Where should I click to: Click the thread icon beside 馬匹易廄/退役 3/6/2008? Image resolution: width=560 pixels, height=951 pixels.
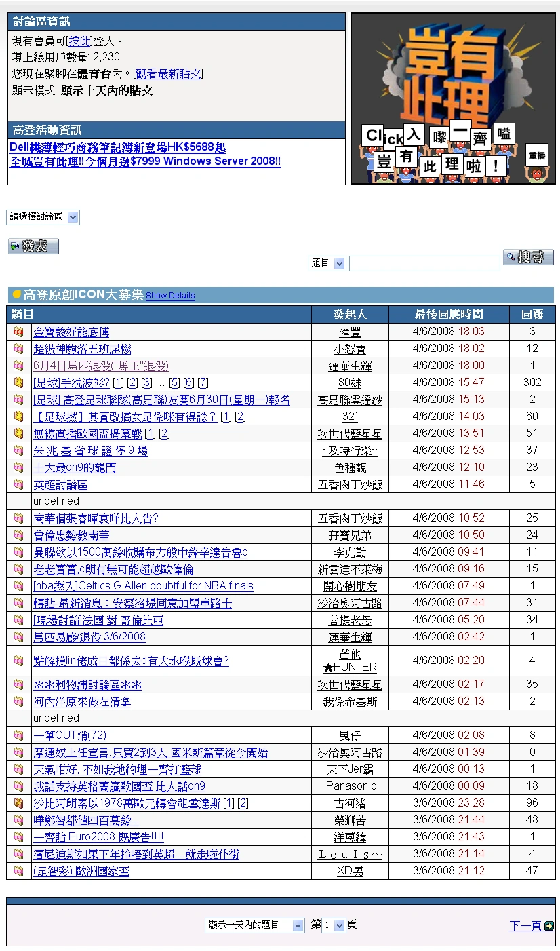tap(18, 638)
